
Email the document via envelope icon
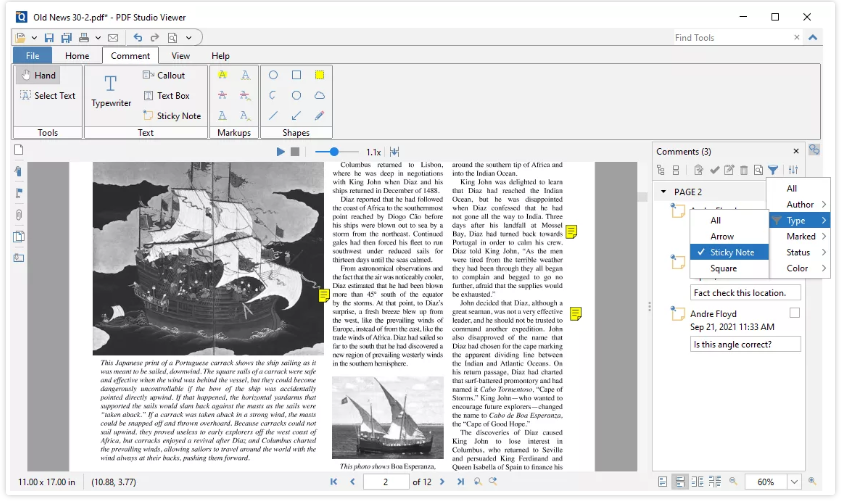(113, 38)
